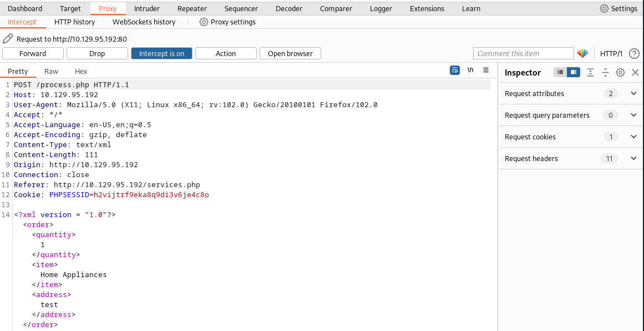Pick a highlight color with rainbow icon
This screenshot has height=331, width=644.
pyautogui.click(x=582, y=53)
